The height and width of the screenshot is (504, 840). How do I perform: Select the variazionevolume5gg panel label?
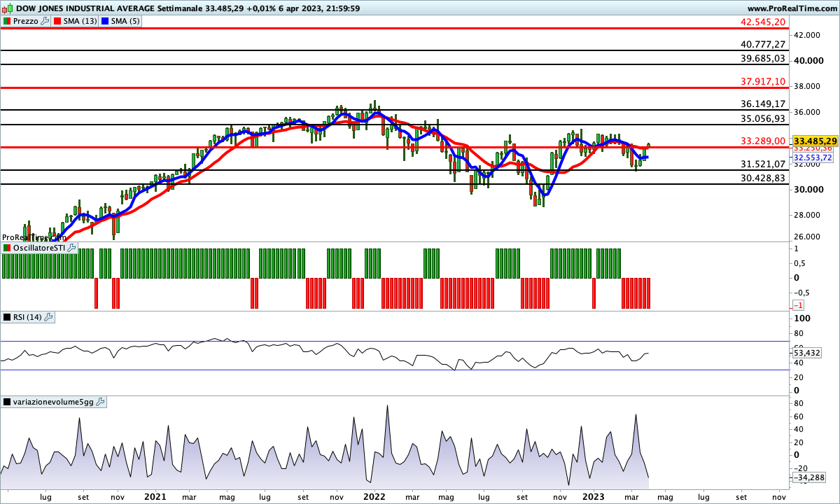coord(54,402)
